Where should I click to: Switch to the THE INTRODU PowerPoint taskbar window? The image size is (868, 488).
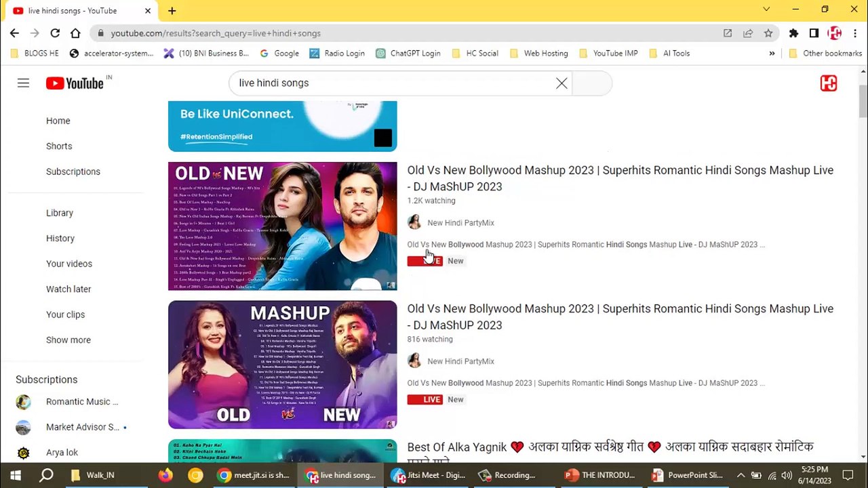click(x=601, y=475)
